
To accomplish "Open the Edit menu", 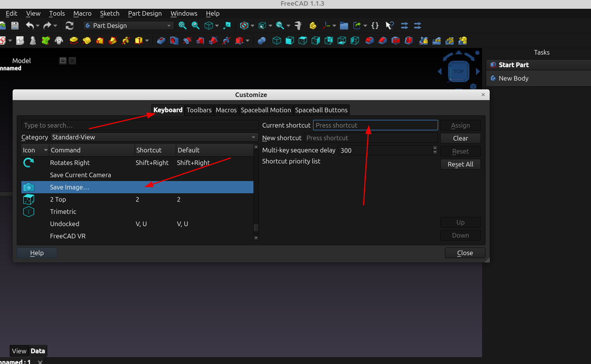I will coord(11,13).
